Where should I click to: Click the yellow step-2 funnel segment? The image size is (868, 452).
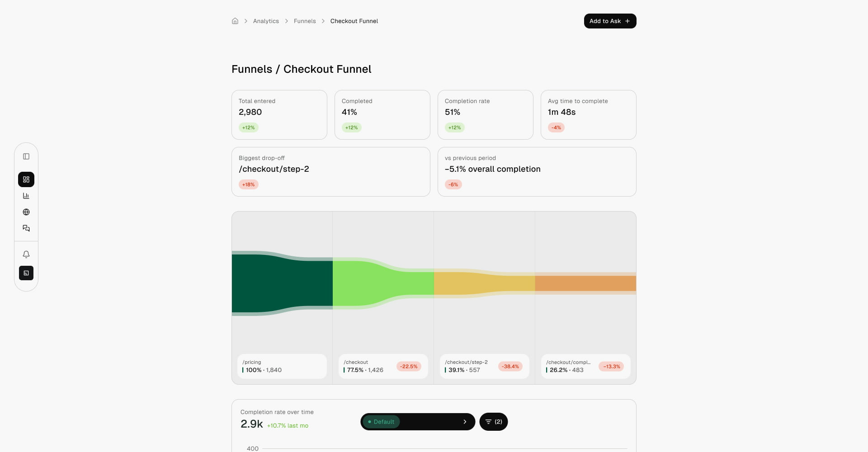(x=485, y=283)
